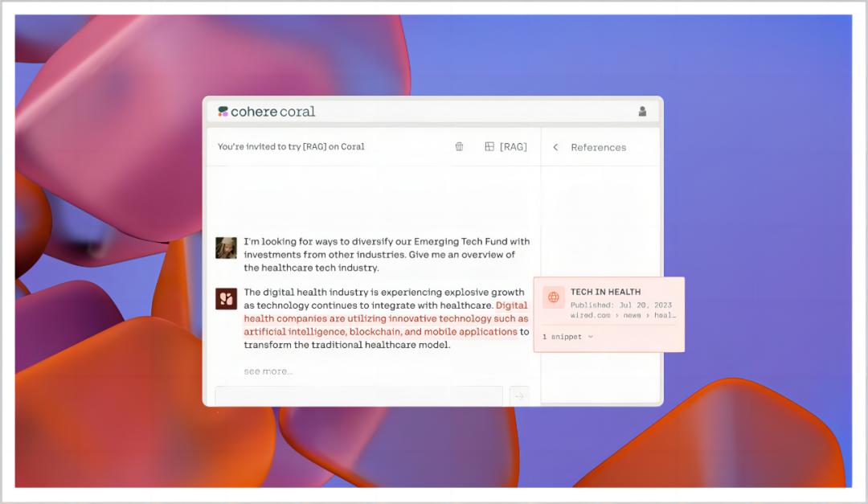Click the References panel heading
This screenshot has height=504, width=868.
pyautogui.click(x=598, y=147)
